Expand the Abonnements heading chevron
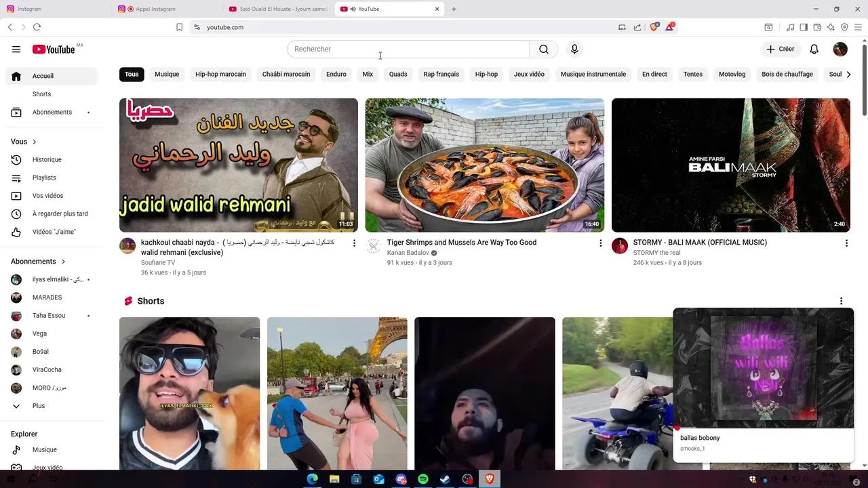The height and width of the screenshot is (488, 868). (x=64, y=262)
